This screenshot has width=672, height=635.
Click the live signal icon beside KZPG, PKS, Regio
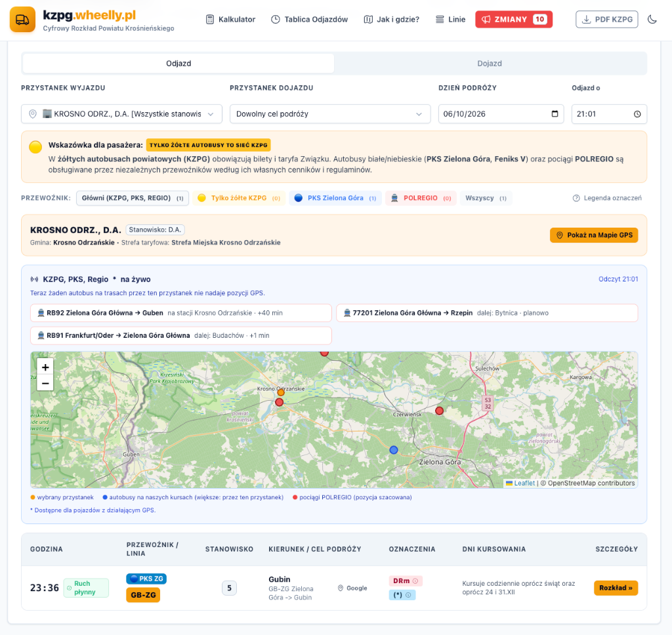point(34,279)
